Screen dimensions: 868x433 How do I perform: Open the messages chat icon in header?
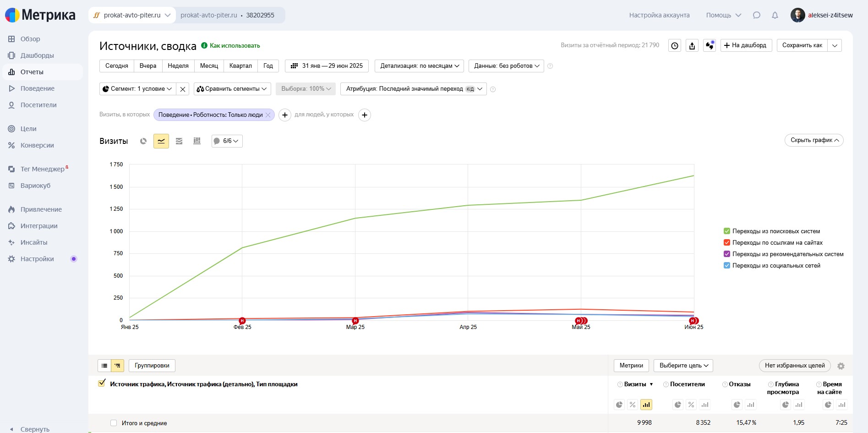757,15
